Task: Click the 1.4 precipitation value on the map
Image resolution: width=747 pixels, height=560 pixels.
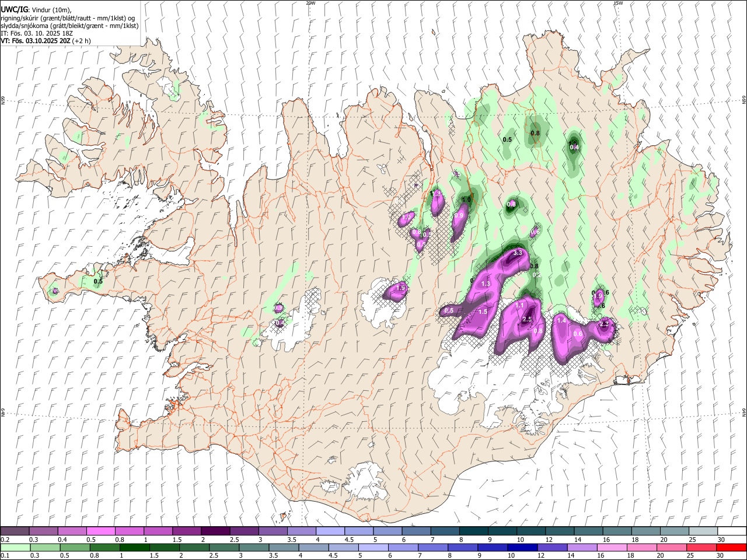Action: 561,321
